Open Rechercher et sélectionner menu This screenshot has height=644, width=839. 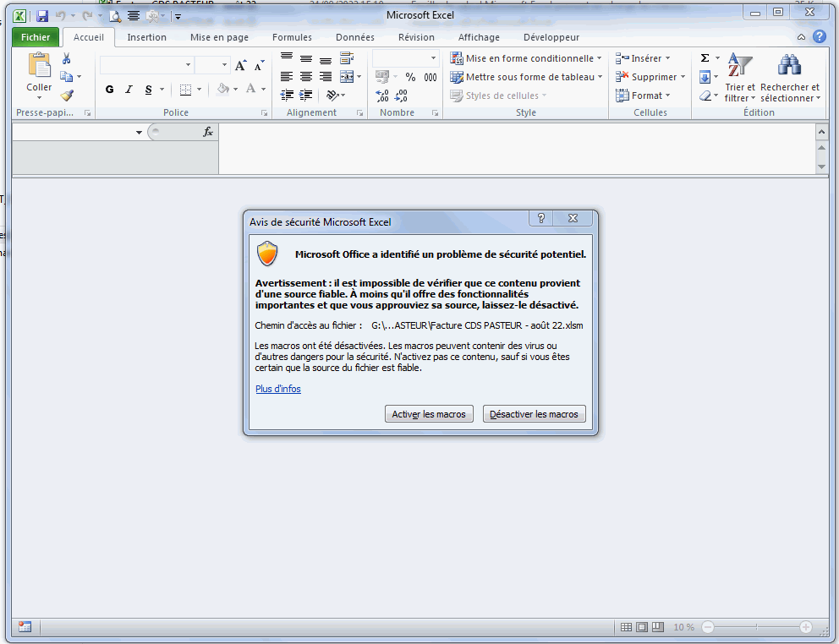pyautogui.click(x=790, y=78)
